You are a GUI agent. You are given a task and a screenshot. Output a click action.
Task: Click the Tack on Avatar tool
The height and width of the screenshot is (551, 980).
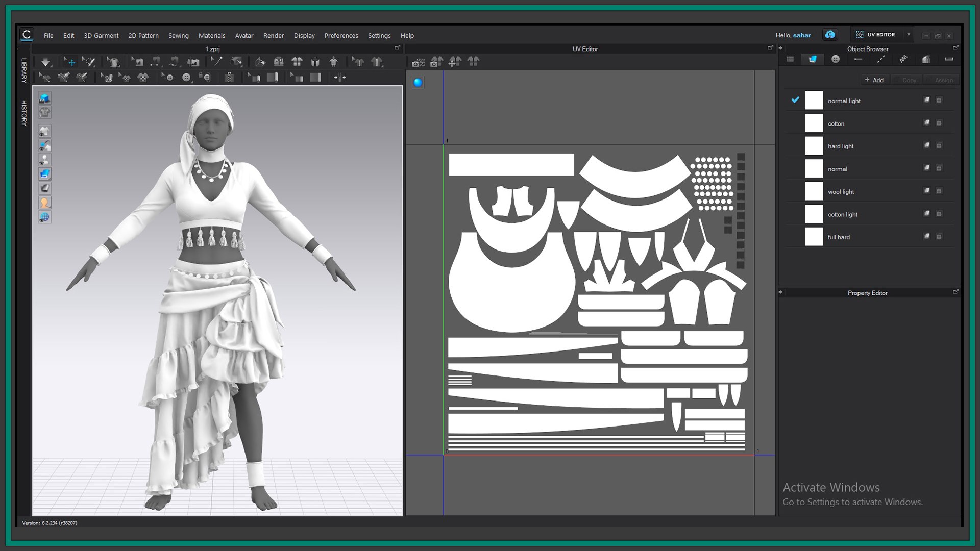(x=236, y=62)
